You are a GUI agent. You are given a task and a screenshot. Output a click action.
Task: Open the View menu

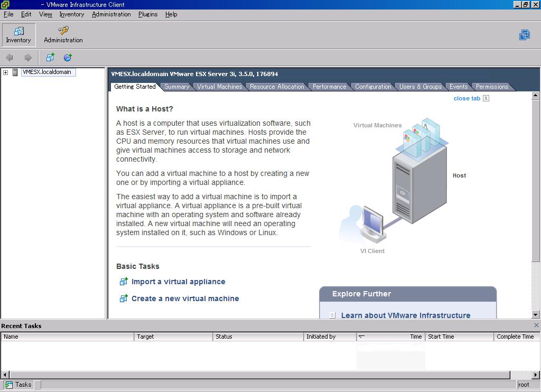45,14
